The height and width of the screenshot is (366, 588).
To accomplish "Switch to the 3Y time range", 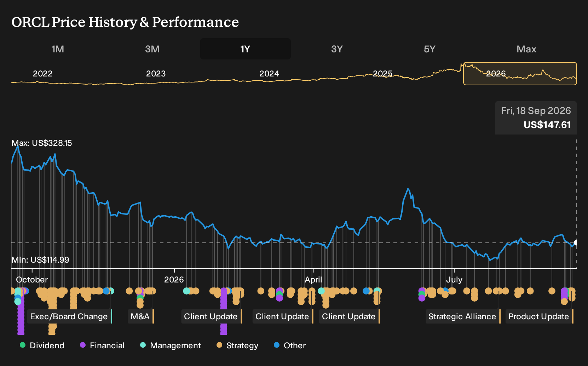I will click(337, 49).
